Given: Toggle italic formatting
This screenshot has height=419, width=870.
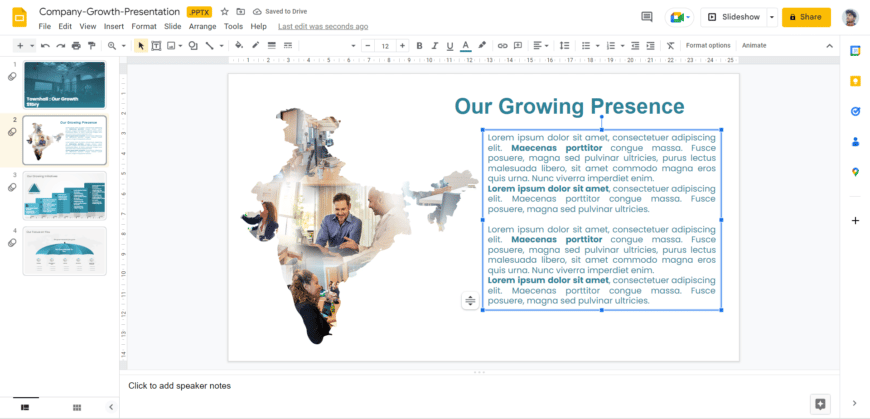Looking at the screenshot, I should click(x=434, y=46).
